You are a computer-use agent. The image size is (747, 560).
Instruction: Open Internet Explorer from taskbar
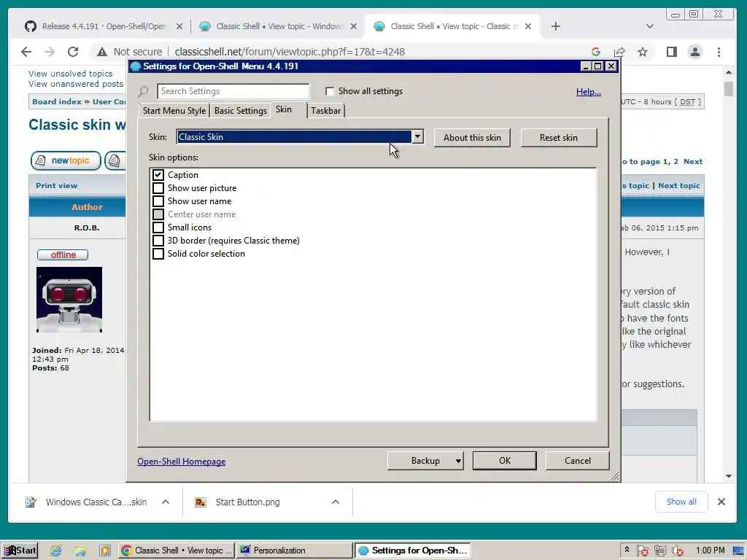55,551
